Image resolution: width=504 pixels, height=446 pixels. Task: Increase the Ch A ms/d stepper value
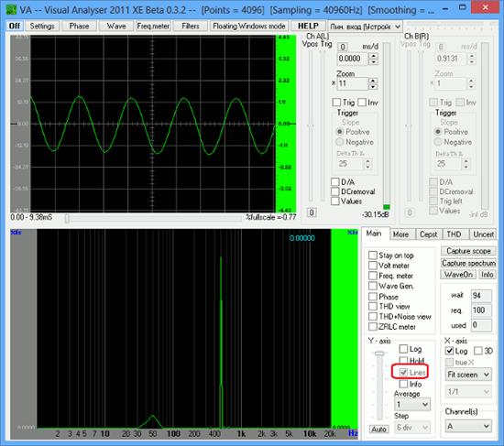[373, 56]
